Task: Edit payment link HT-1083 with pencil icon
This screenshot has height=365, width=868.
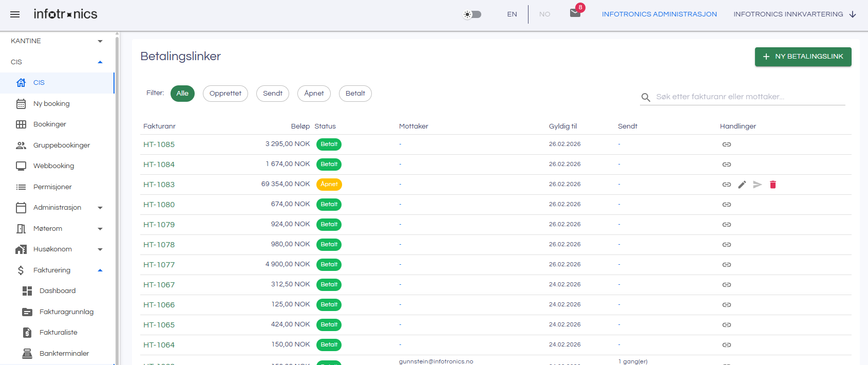Action: (742, 185)
